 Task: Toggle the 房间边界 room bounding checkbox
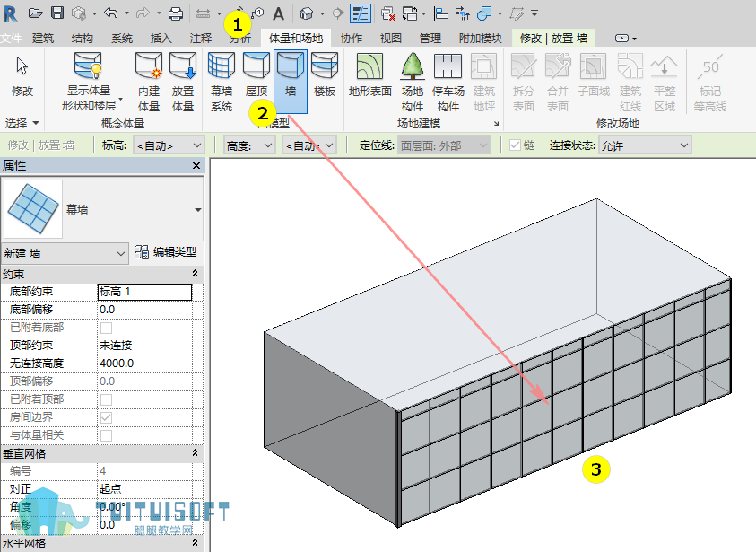pyautogui.click(x=106, y=417)
